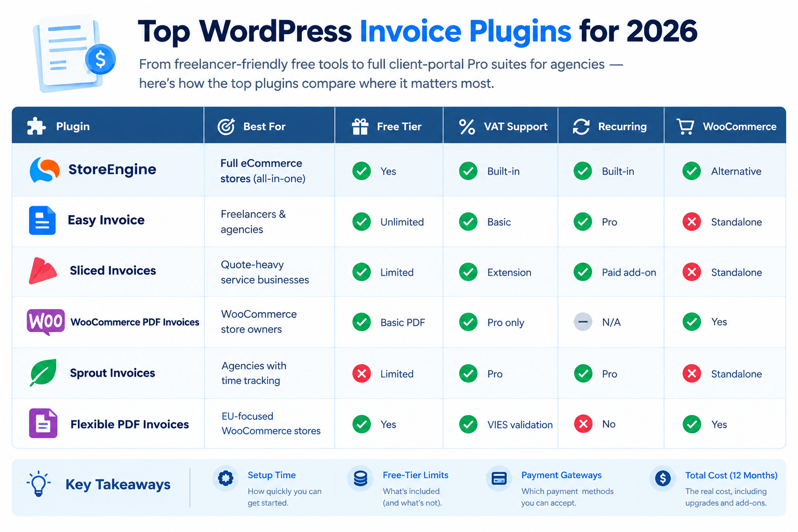Click the 'Pro only' cell text

pyautogui.click(x=506, y=323)
